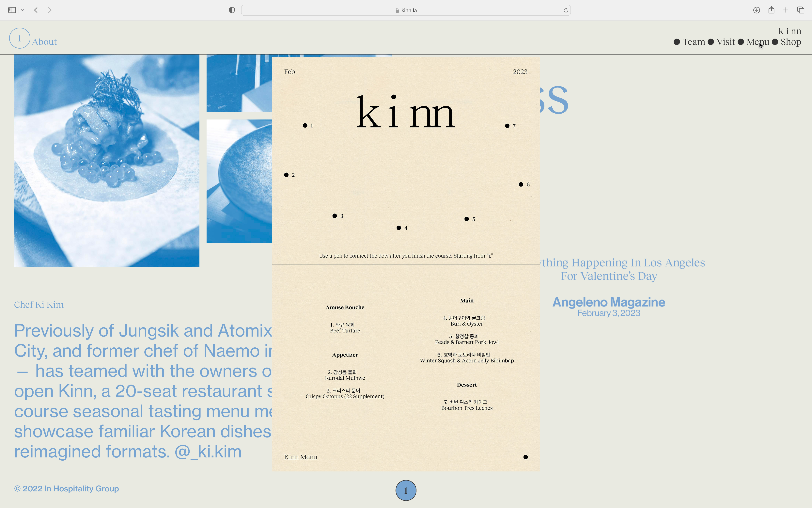Select Crispy Octopus (22 Supplement) item
This screenshot has height=508, width=812.
[x=345, y=393]
